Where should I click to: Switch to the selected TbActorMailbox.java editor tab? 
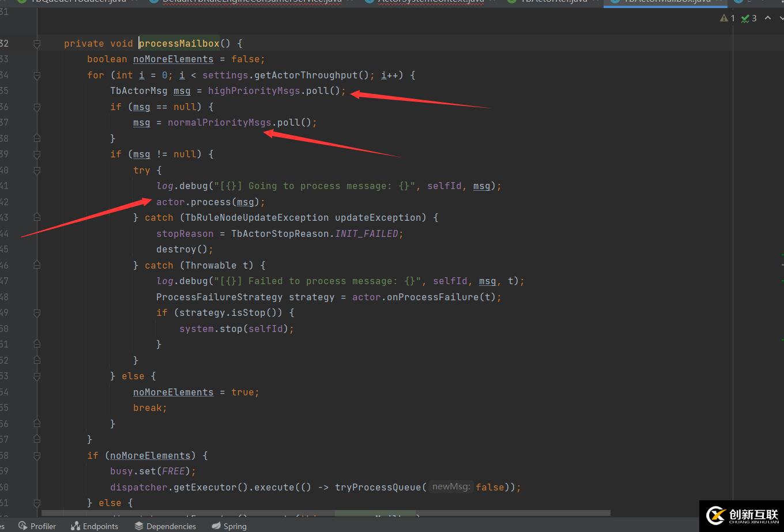click(666, 2)
